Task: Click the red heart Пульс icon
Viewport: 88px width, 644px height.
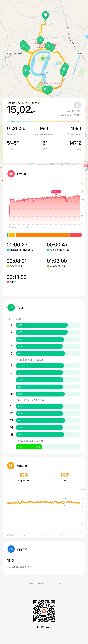Action: click(x=11, y=174)
